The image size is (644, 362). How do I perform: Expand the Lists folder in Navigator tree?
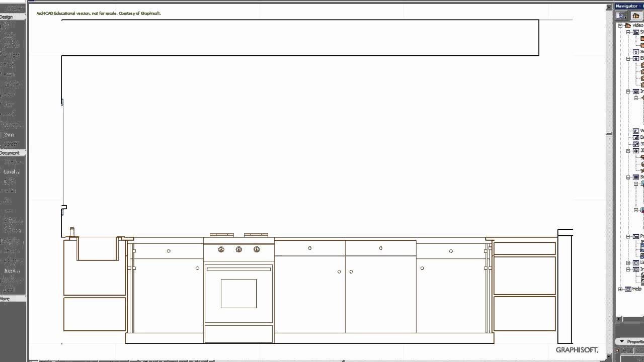tap(628, 262)
